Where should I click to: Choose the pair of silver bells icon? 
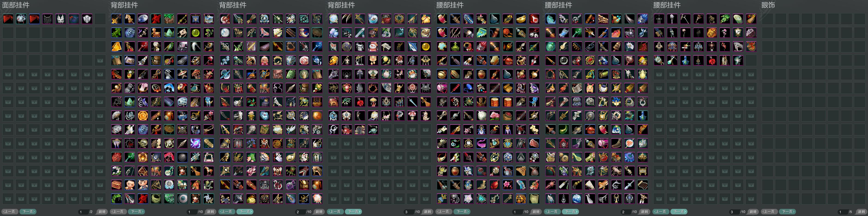[x=534, y=33]
